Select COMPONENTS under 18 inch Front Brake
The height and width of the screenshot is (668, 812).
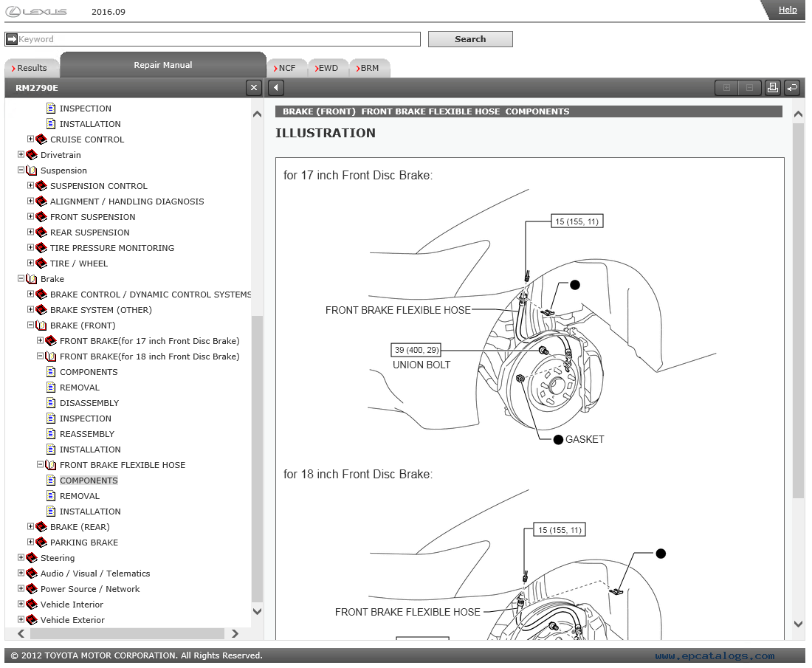coord(89,372)
